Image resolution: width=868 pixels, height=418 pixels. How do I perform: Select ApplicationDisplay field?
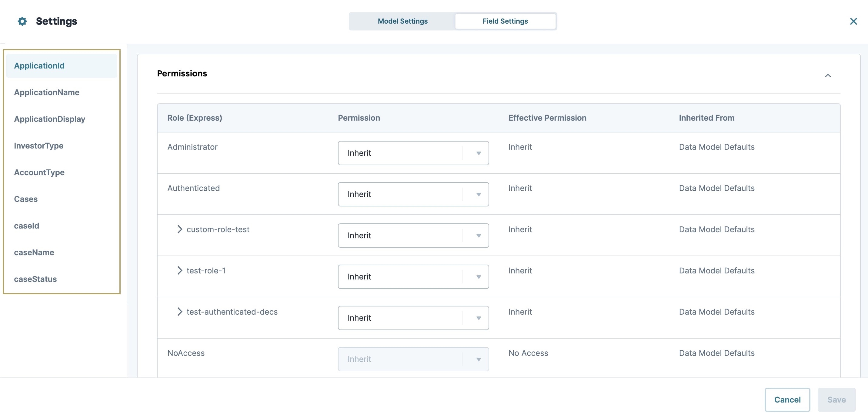61,119
